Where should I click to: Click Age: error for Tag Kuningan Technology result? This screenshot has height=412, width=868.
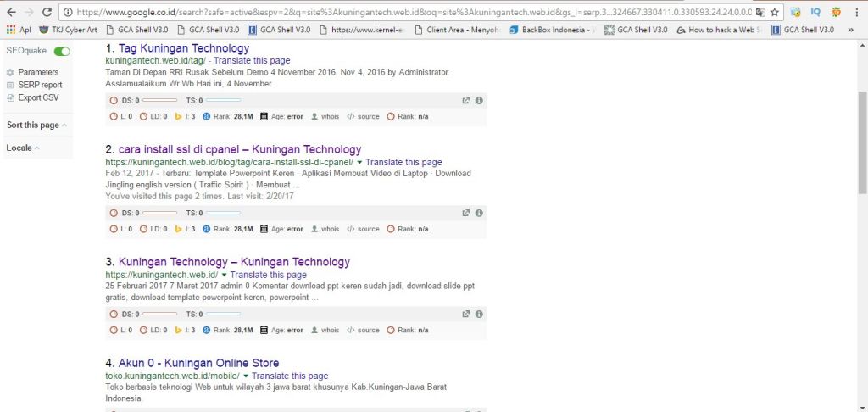281,116
